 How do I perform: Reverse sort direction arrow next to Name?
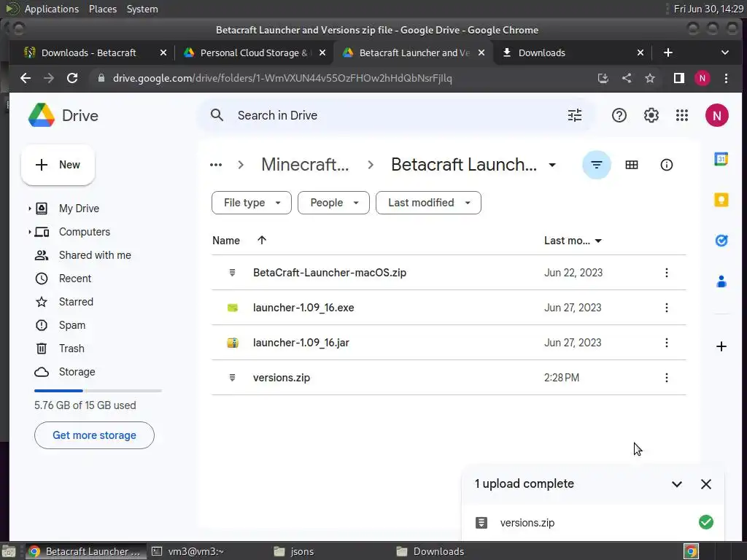(262, 240)
